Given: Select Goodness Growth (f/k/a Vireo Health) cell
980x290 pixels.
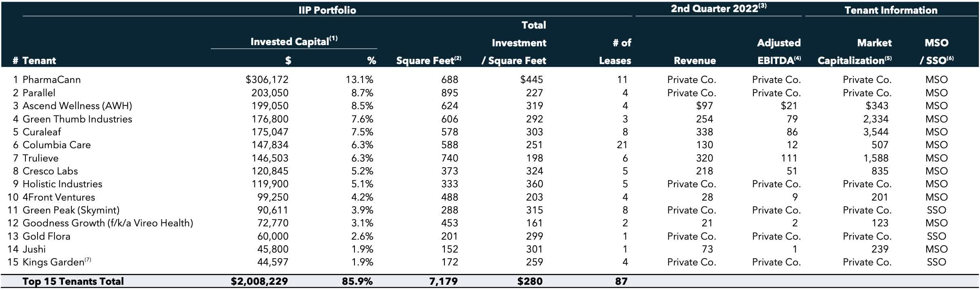Looking at the screenshot, I should click(x=108, y=223).
